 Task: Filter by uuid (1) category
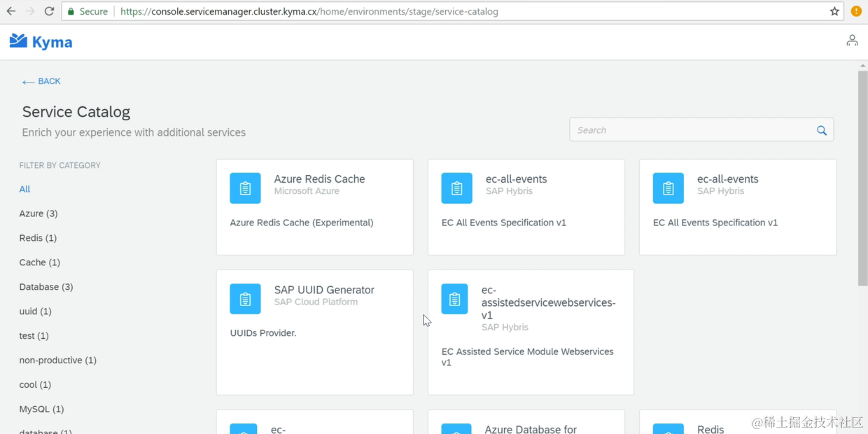coord(35,311)
